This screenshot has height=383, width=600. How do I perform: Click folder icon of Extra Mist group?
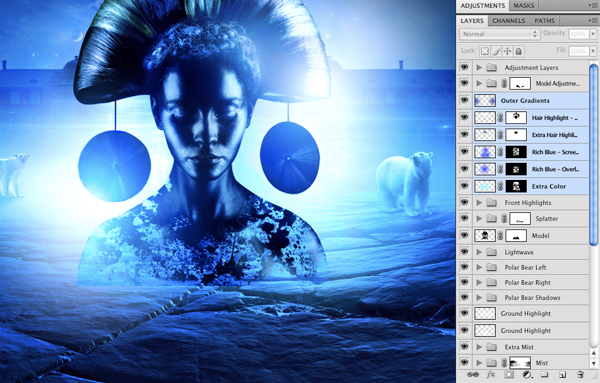click(491, 347)
